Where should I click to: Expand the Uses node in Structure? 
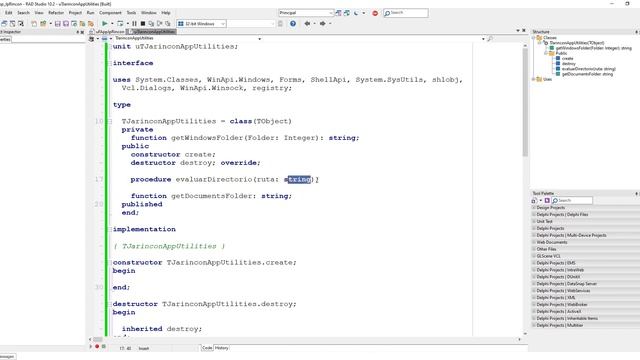(x=534, y=79)
